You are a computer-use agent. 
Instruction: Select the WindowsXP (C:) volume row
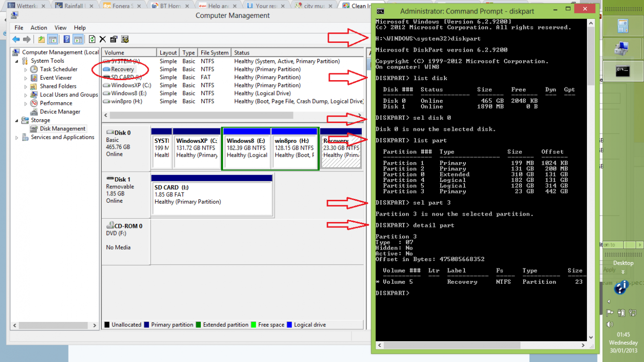point(233,85)
